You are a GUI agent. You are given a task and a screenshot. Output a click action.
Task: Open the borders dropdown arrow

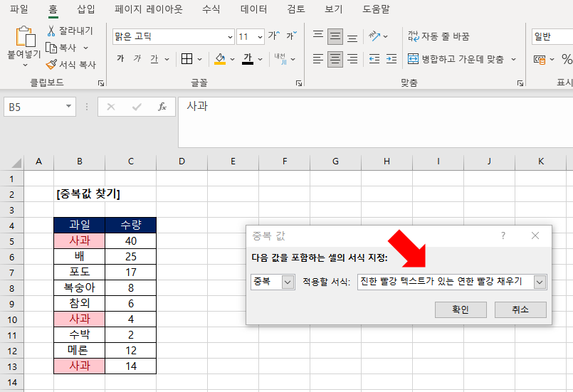[199, 59]
